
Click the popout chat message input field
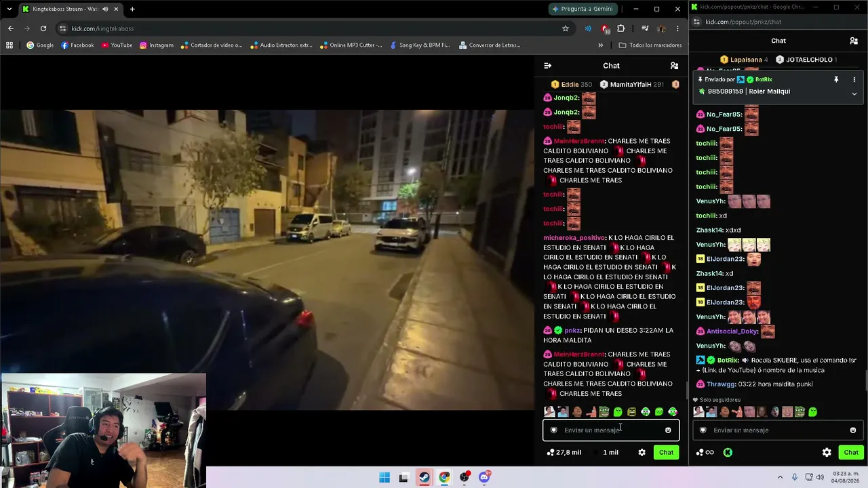click(778, 430)
